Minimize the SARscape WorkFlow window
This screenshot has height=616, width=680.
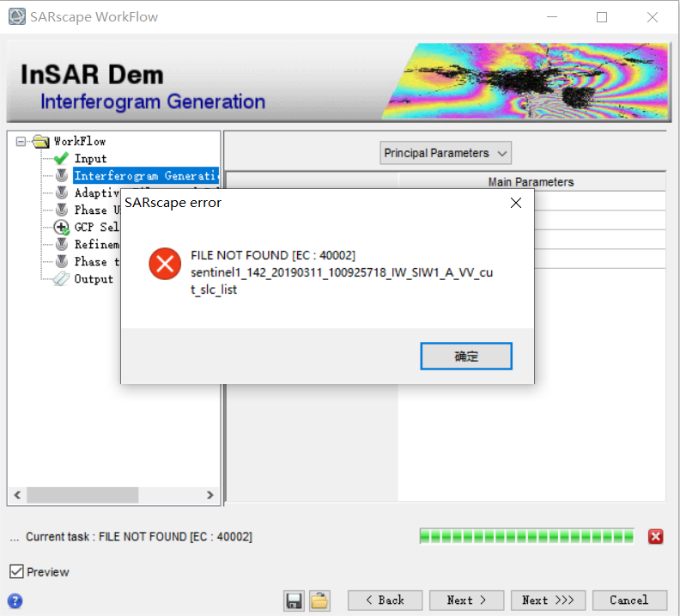pyautogui.click(x=551, y=17)
